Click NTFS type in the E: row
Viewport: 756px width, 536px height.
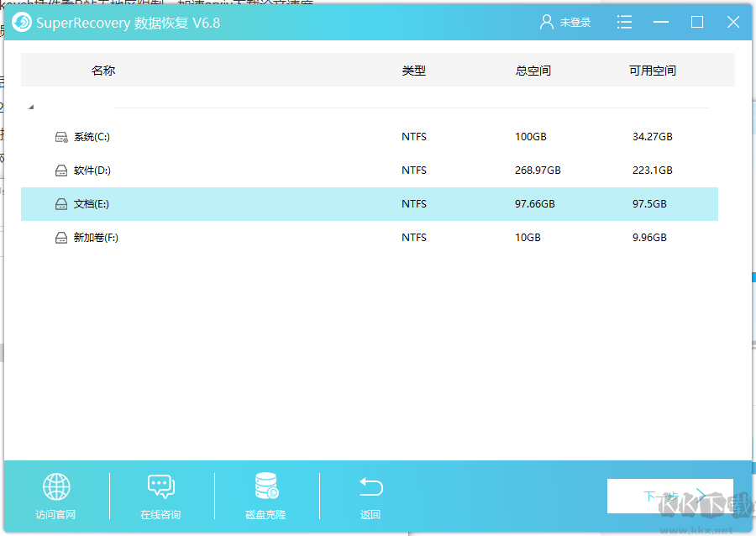coord(414,204)
